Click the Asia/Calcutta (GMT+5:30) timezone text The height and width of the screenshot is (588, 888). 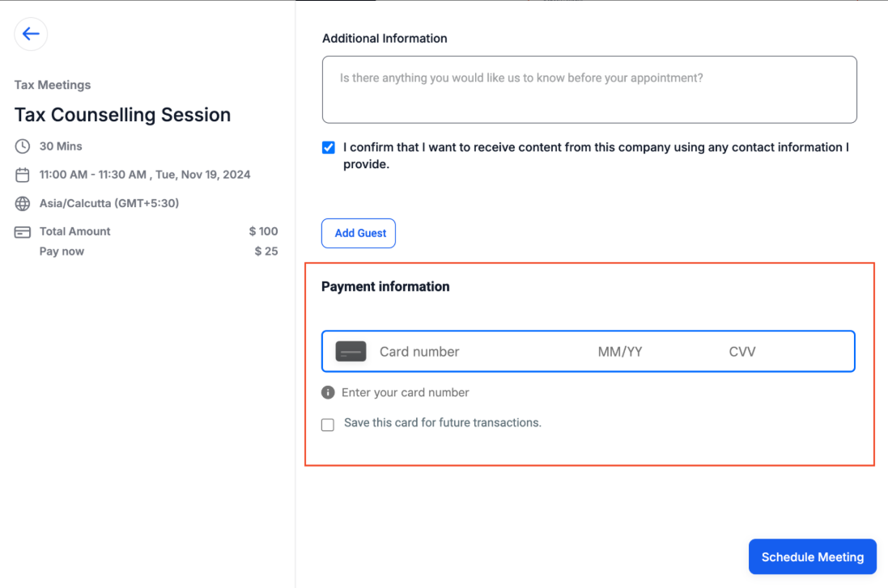pos(109,203)
